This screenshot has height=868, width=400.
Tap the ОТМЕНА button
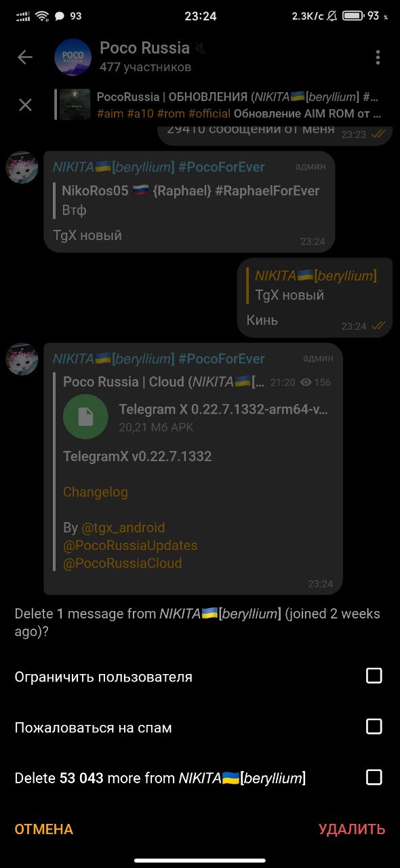coord(44,829)
